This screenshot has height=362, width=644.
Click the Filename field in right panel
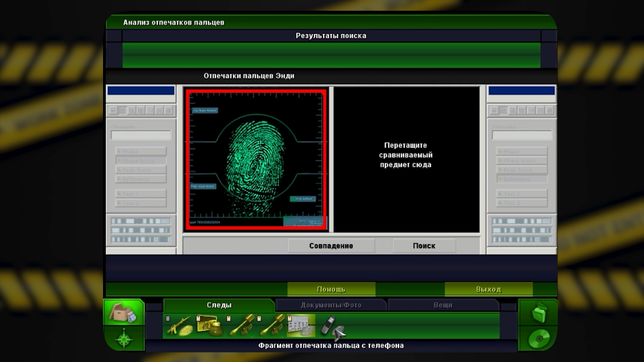(x=522, y=135)
